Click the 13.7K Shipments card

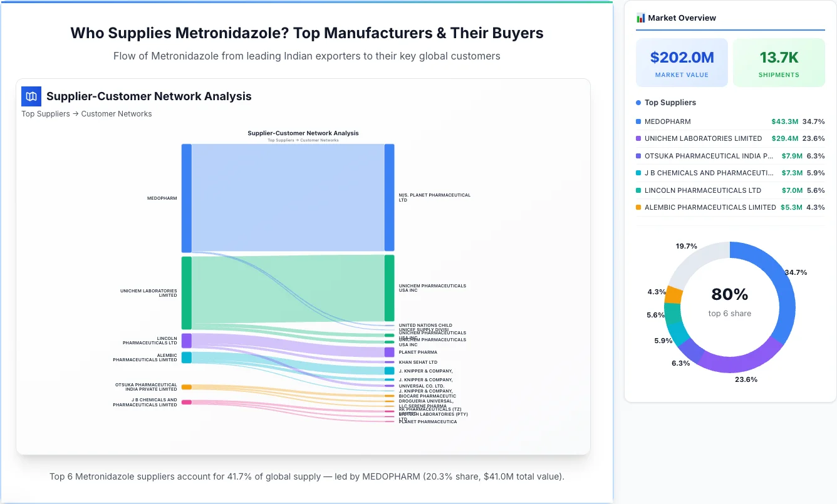pos(779,62)
